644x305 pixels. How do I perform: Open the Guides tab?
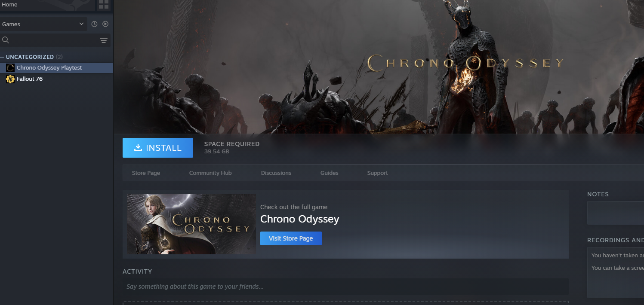click(330, 173)
